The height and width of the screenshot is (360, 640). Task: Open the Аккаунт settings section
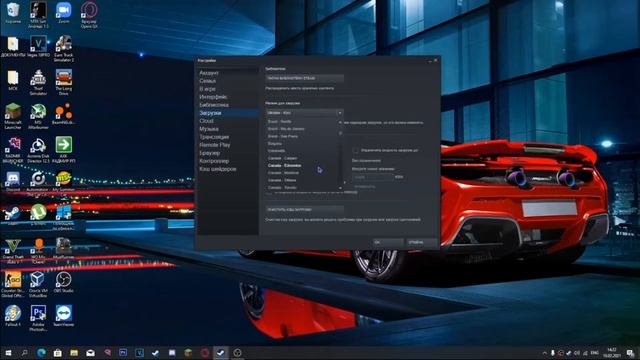pos(209,73)
